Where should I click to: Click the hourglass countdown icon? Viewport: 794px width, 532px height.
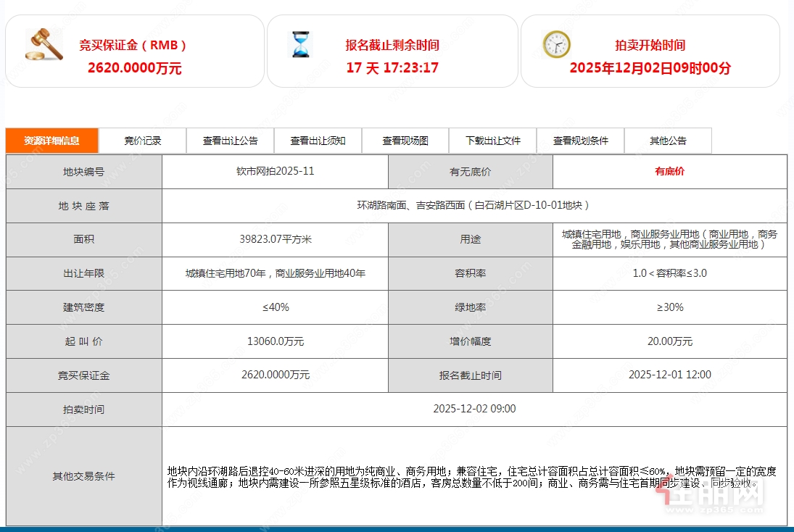click(x=299, y=45)
